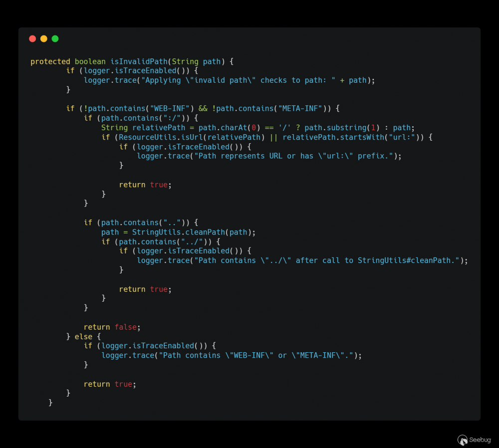Click the green maximize dot in window header
Viewport: 499px width, 448px height.
click(x=55, y=39)
